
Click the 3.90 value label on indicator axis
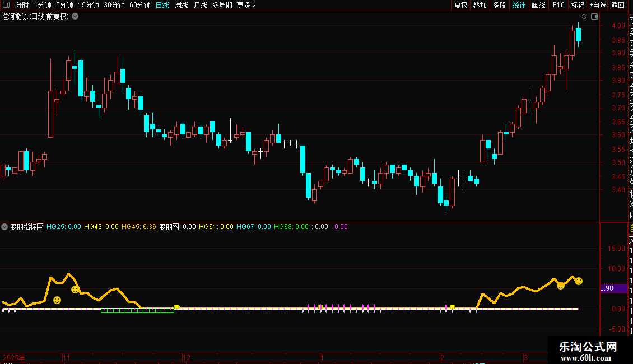tap(607, 288)
